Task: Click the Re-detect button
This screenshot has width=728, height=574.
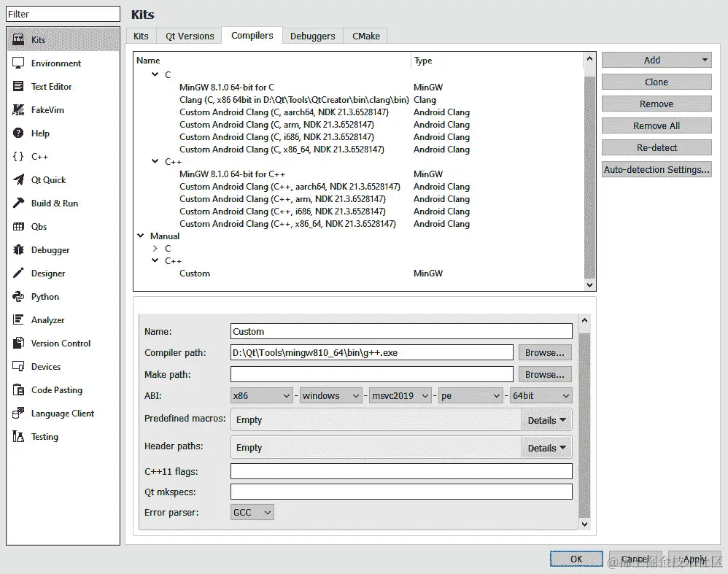Action: (657, 147)
